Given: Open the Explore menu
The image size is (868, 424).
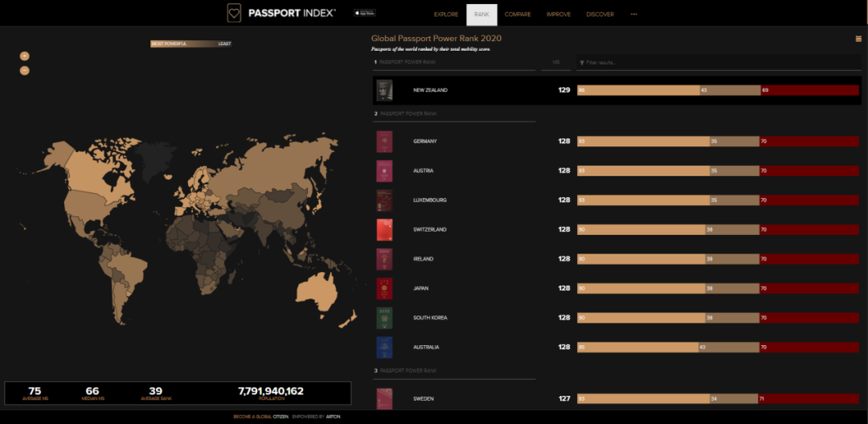Looking at the screenshot, I should tap(446, 14).
